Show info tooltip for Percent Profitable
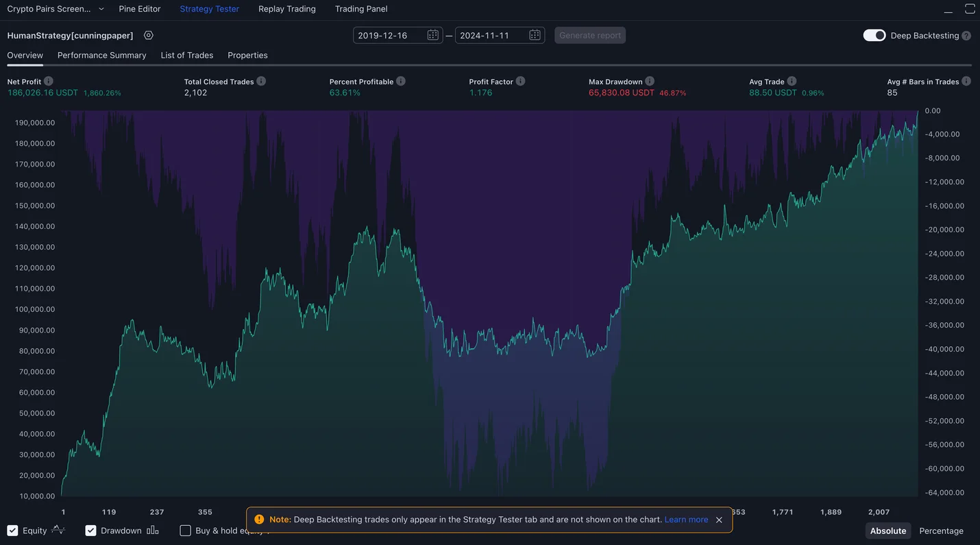Viewport: 980px width, 545px height. (x=401, y=81)
